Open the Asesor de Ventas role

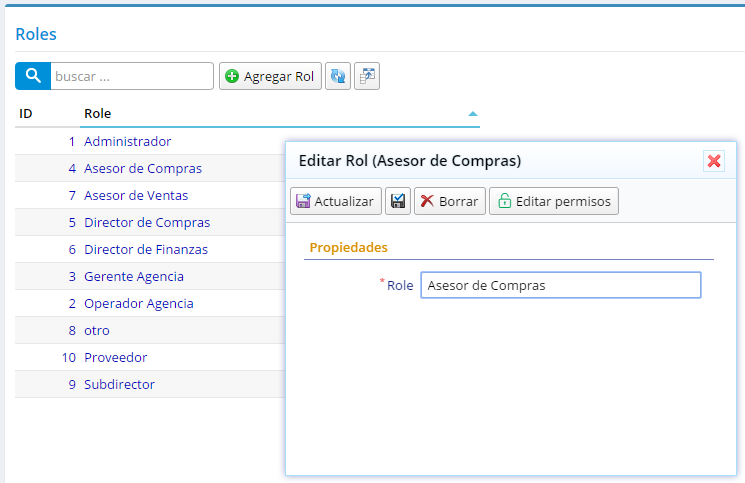[136, 196]
